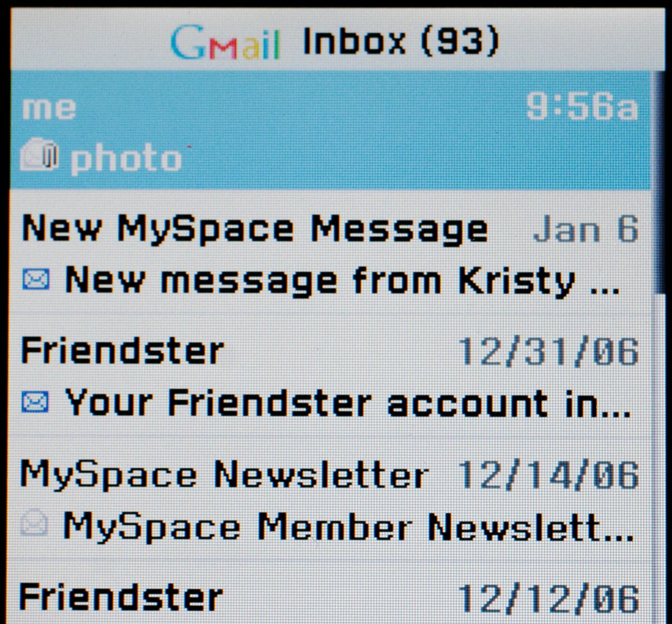
Task: Click the Gmail logo in header
Action: pos(225,43)
